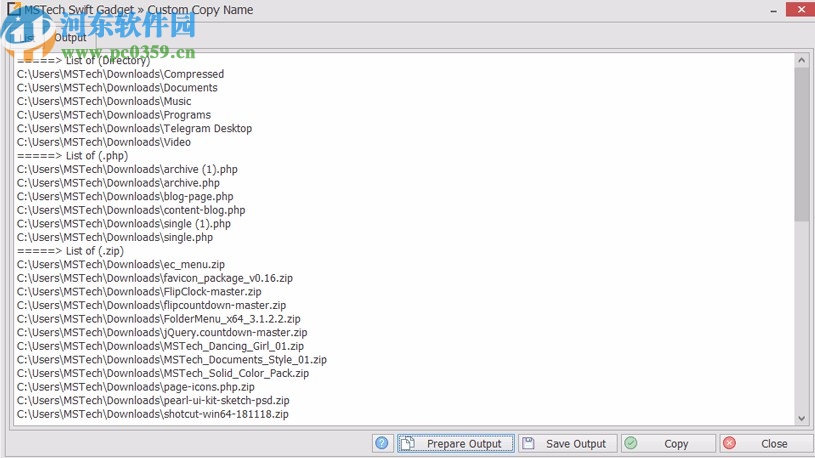Click the 'content-blog.php' path line
815x458 pixels.
click(x=131, y=210)
